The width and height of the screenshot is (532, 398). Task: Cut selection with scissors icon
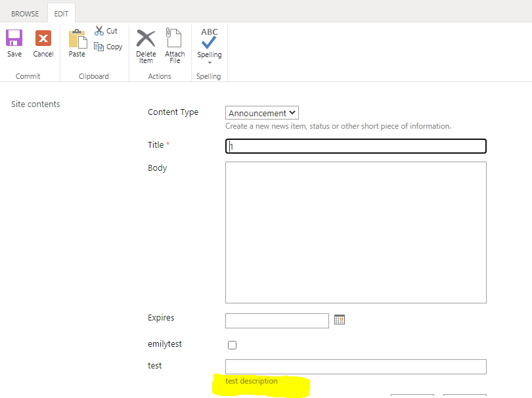pos(99,31)
